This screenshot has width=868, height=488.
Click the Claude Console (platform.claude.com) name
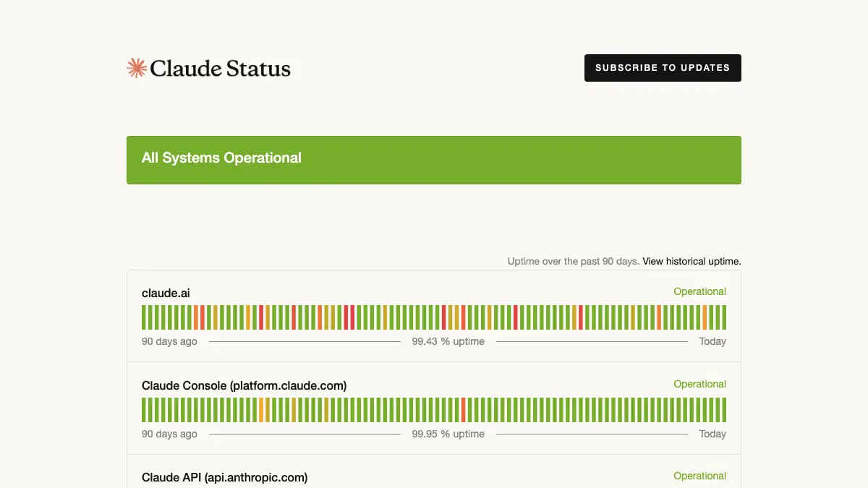click(244, 385)
